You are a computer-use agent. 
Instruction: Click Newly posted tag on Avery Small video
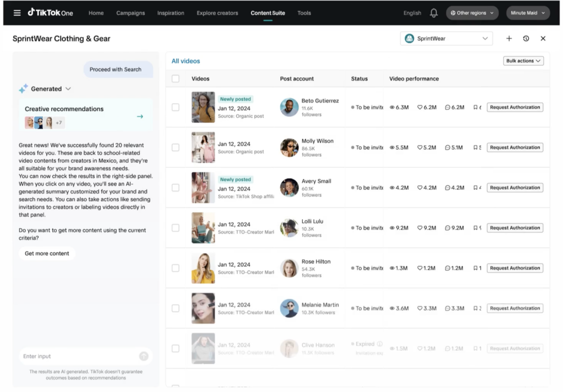coord(235,179)
